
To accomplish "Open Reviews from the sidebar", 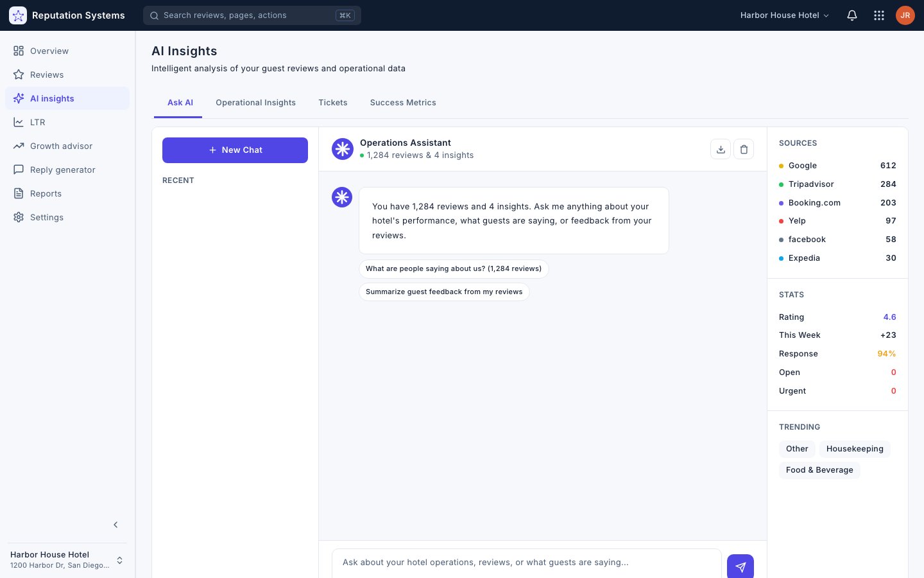I will click(67, 74).
